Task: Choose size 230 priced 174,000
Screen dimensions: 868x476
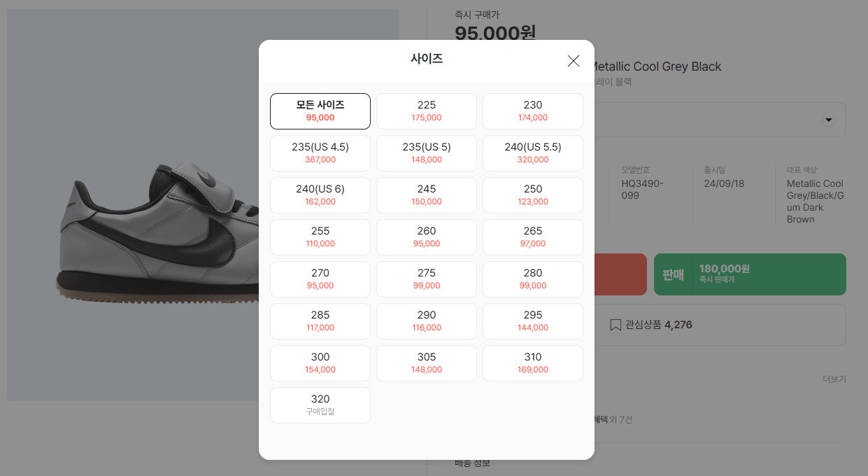Action: pos(533,111)
